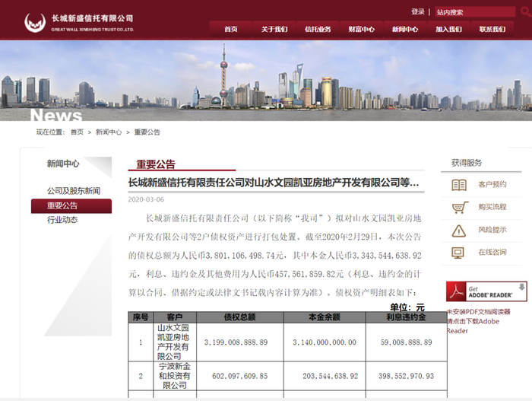Click the 购买流程 service link
The height and width of the screenshot is (401, 532).
point(492,207)
